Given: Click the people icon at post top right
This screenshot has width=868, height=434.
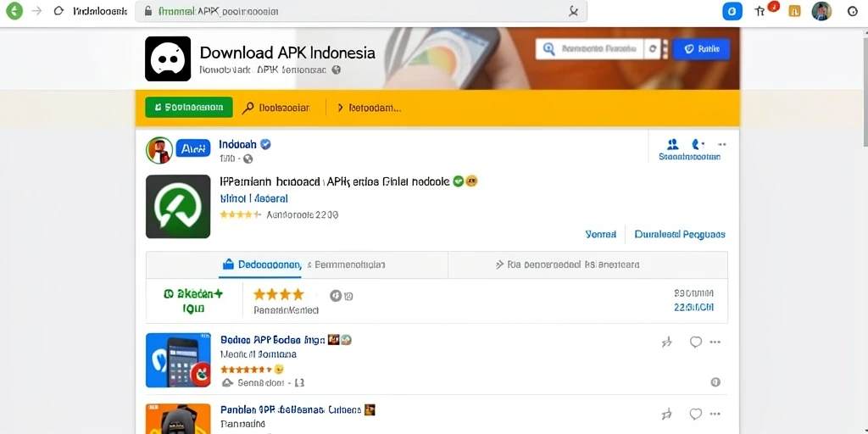Looking at the screenshot, I should (673, 144).
